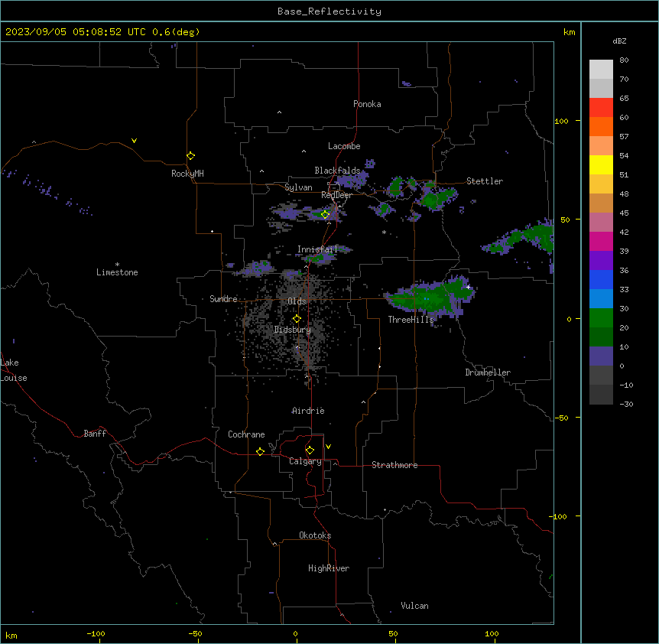Click the Limestone label

pyautogui.click(x=117, y=272)
